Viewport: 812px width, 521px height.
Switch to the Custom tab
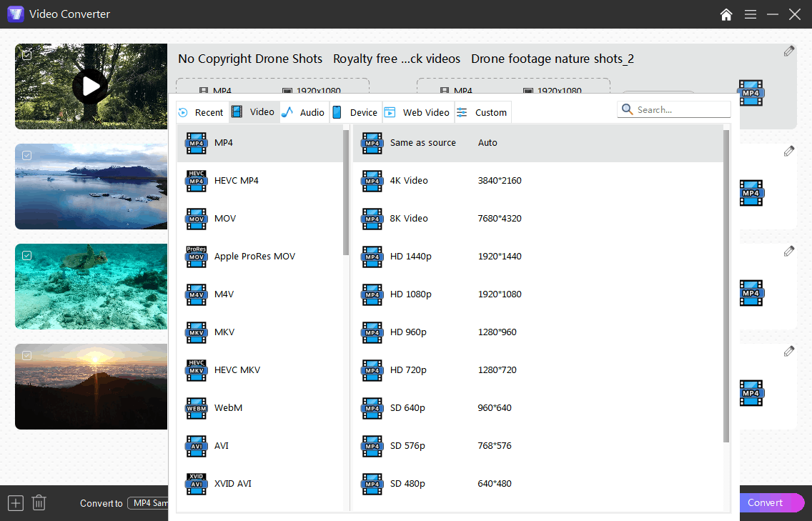(x=482, y=112)
